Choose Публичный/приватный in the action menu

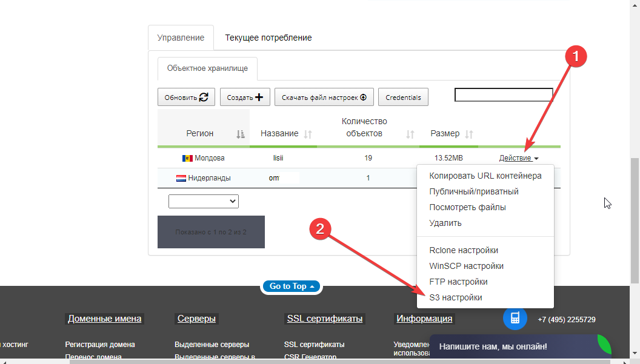pyautogui.click(x=473, y=191)
